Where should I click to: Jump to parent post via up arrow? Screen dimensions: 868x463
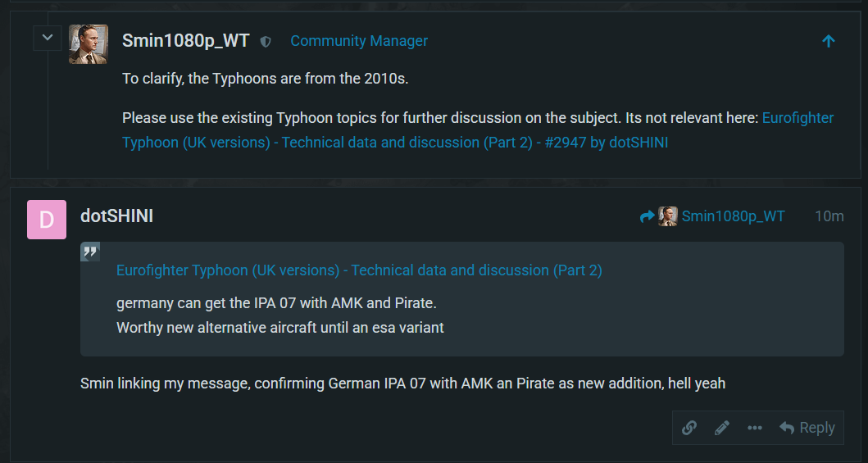tap(828, 41)
